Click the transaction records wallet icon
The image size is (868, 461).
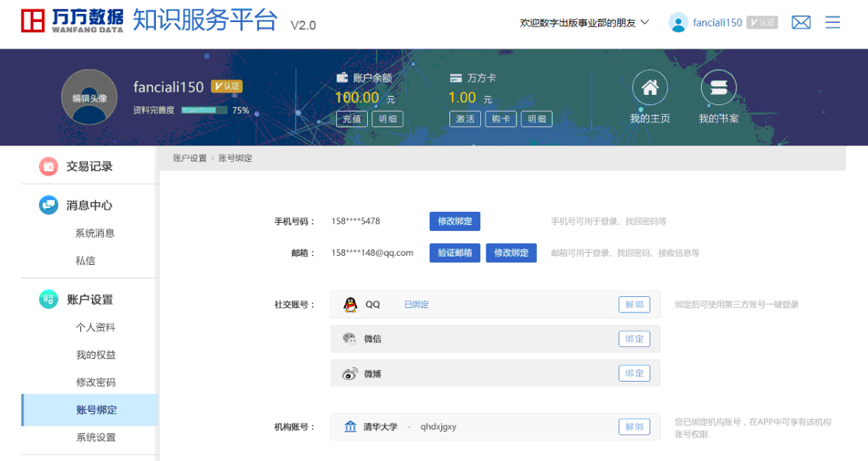[49, 167]
